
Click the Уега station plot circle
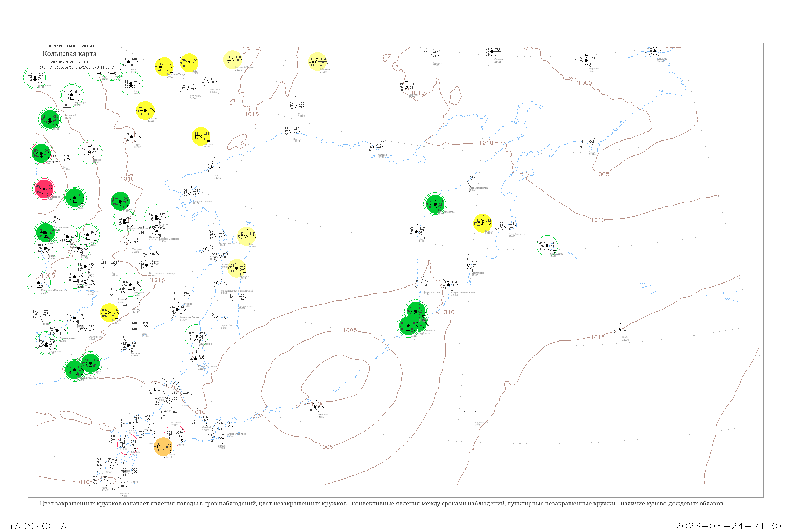point(296,107)
